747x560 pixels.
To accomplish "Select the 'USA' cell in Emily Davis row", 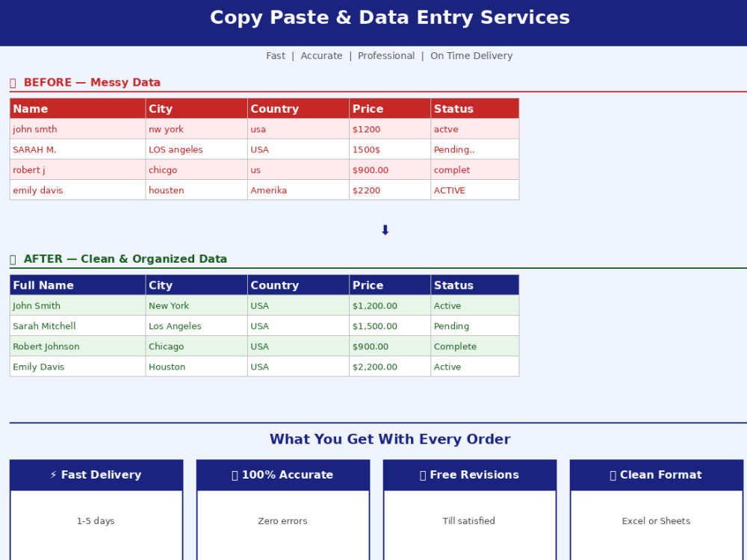I will (298, 367).
